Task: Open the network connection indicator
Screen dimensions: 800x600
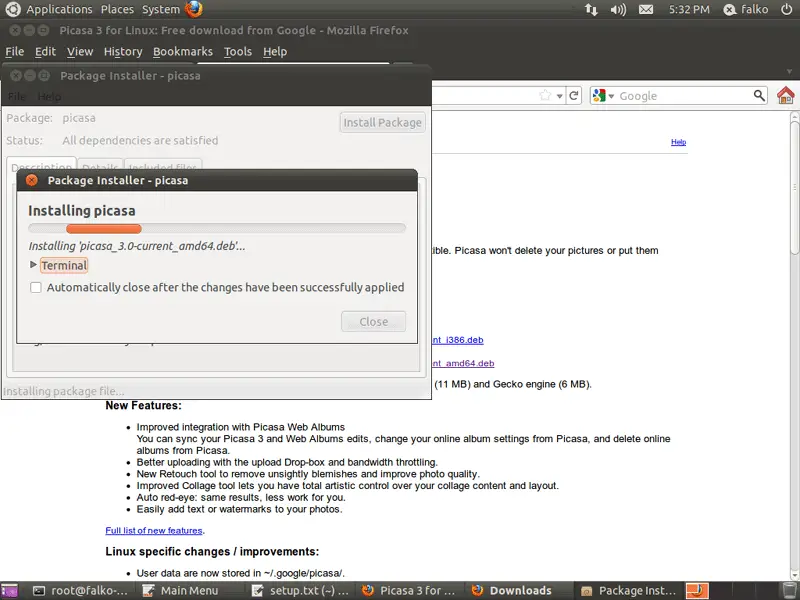Action: point(591,9)
